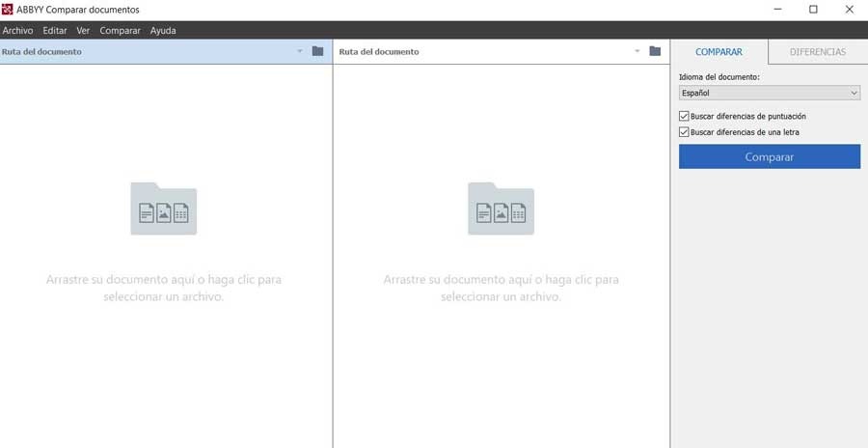Open folder browser for right document
This screenshot has width=868, height=448.
click(655, 51)
